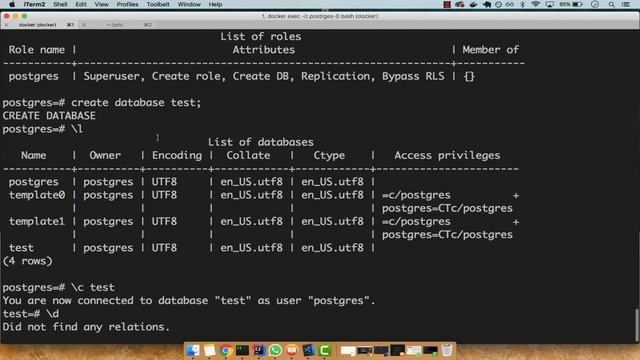Click the 'Ctype' column header
Image resolution: width=640 pixels, height=360 pixels.
click(x=329, y=156)
